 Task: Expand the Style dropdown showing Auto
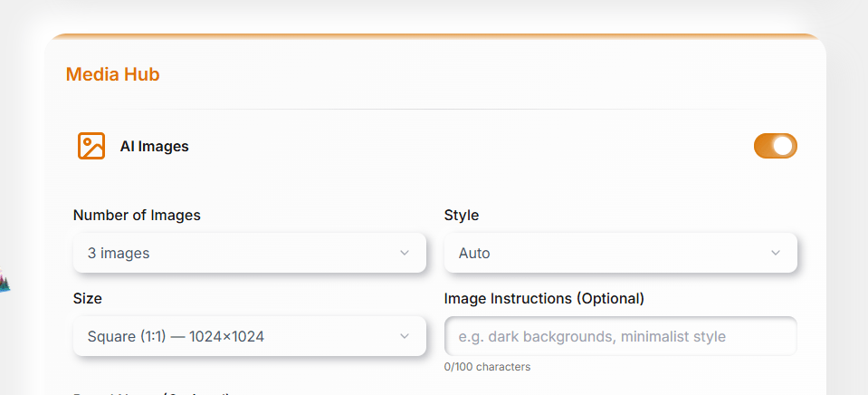pyautogui.click(x=621, y=253)
